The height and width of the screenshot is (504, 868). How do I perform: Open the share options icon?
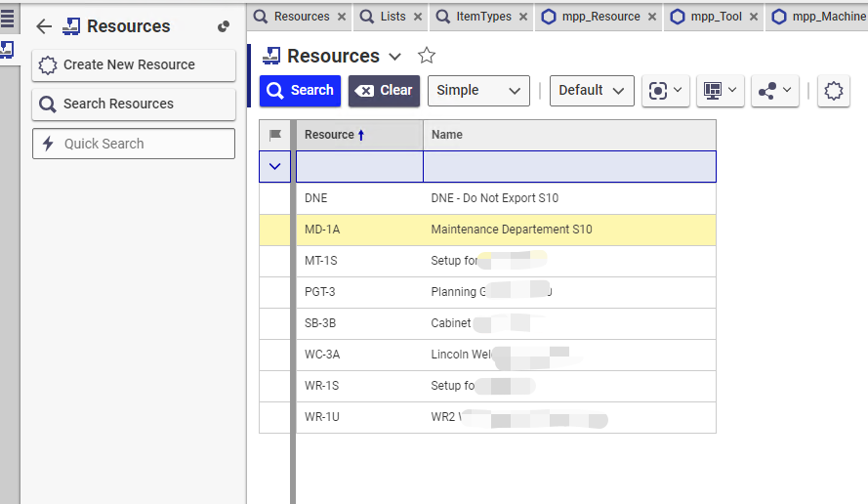(x=774, y=91)
